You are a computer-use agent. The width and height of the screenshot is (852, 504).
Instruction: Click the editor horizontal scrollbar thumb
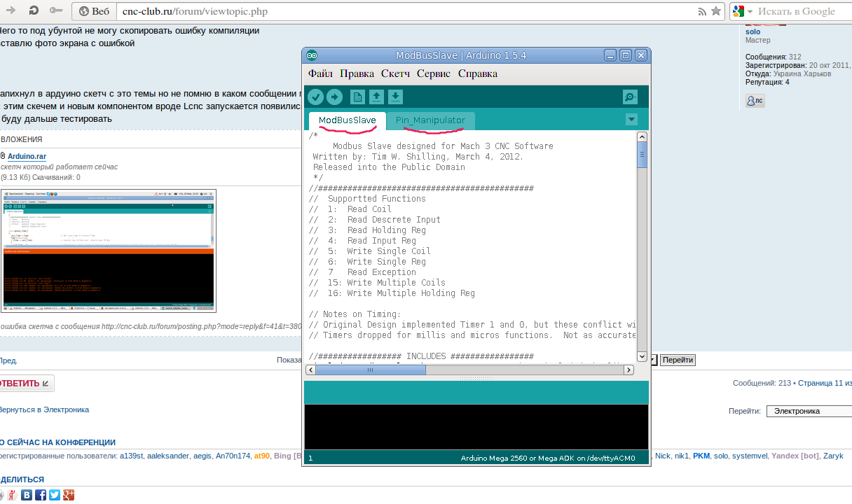click(371, 370)
